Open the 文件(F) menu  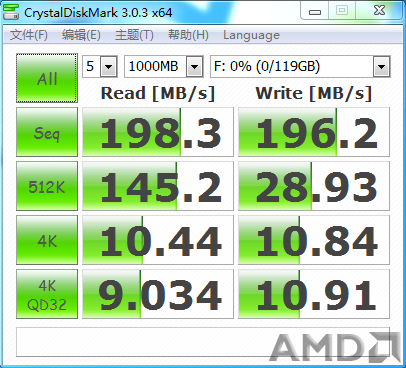[x=29, y=35]
